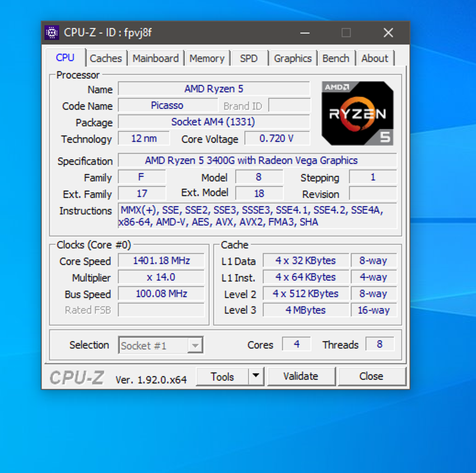Click the Model value 8
This screenshot has width=476, height=473.
click(x=259, y=177)
